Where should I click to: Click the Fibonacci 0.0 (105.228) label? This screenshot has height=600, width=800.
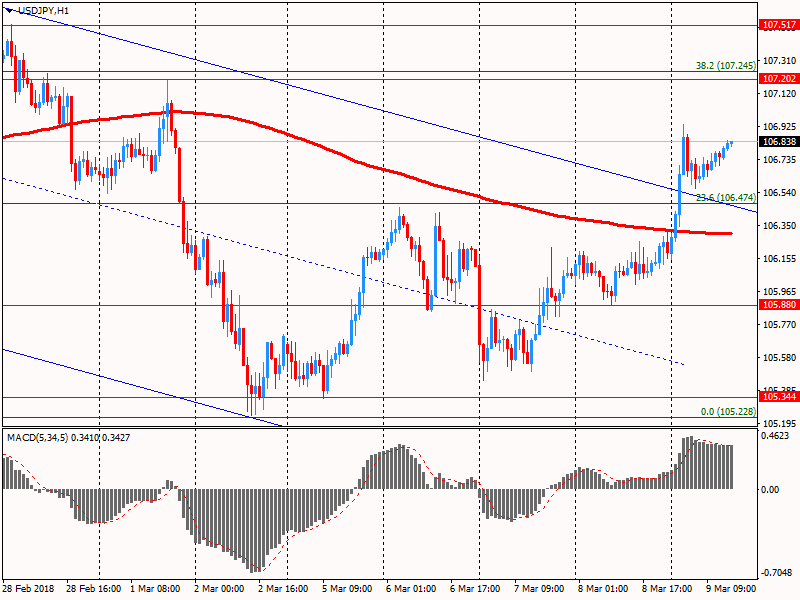click(728, 411)
